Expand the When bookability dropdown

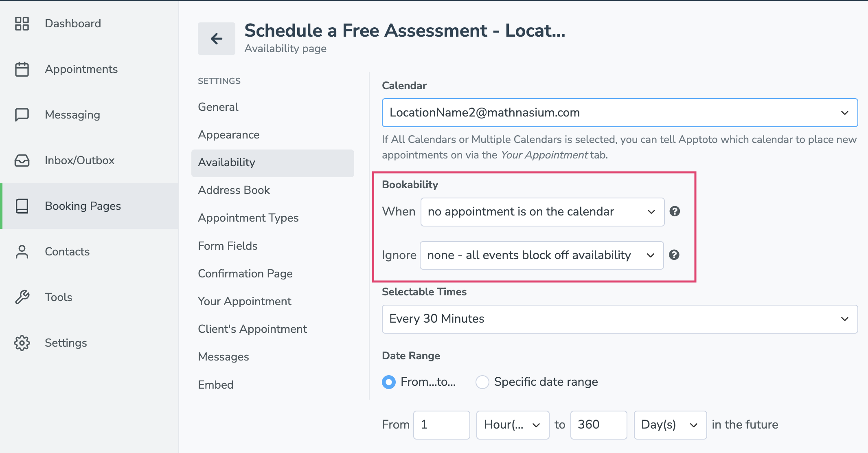[542, 212]
